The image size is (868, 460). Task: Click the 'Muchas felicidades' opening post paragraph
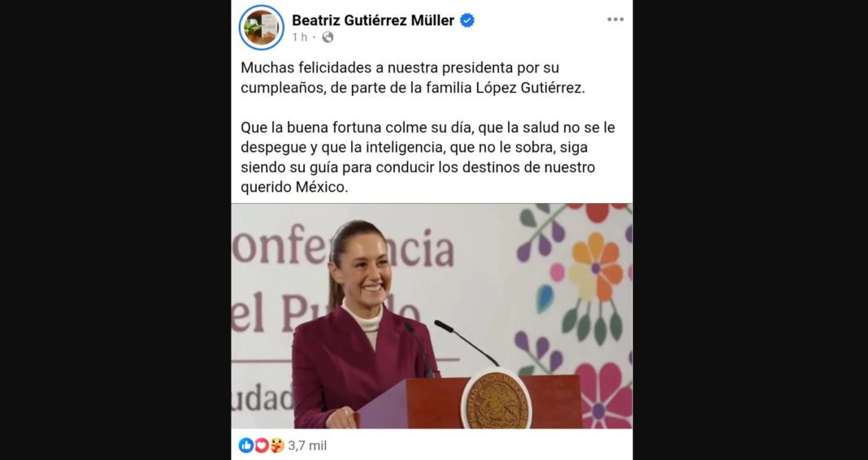tap(412, 78)
